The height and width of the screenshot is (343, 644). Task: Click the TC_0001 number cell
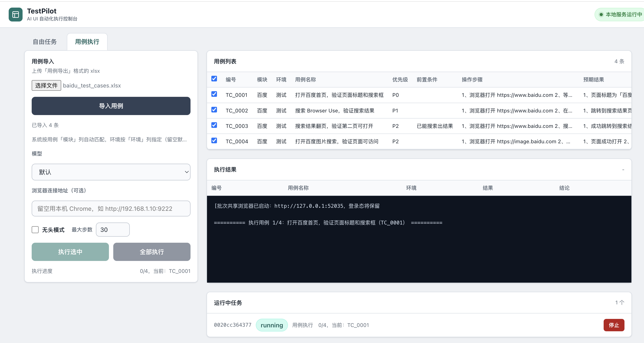(237, 95)
